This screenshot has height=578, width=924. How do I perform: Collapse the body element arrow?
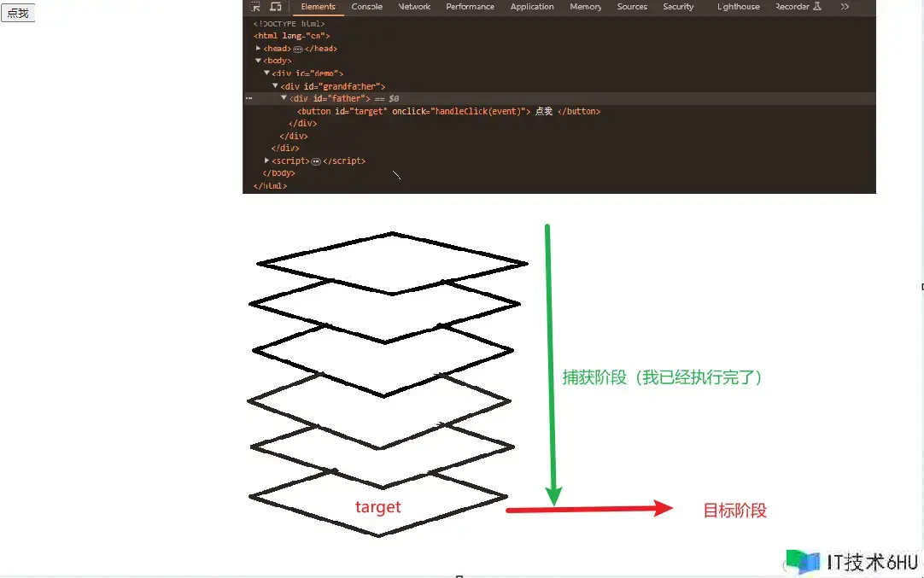point(258,60)
